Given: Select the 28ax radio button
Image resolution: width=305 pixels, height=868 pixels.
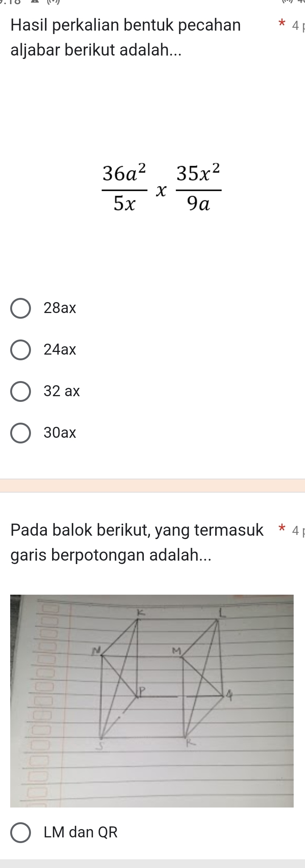Looking at the screenshot, I should point(20,308).
